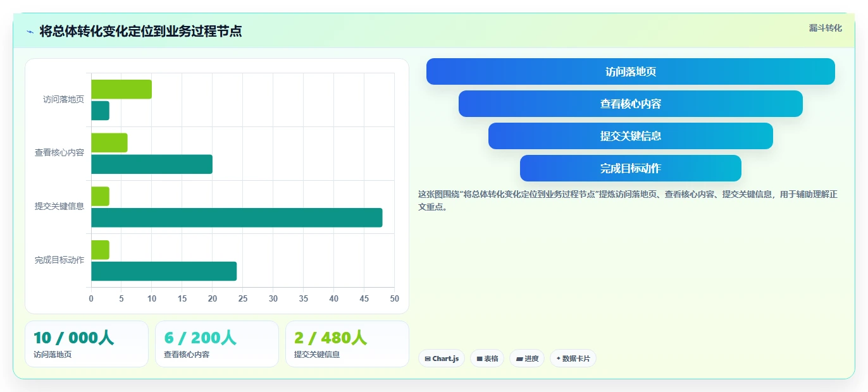Open the 6 / 200人 查看核心内容 stat card

tap(217, 344)
